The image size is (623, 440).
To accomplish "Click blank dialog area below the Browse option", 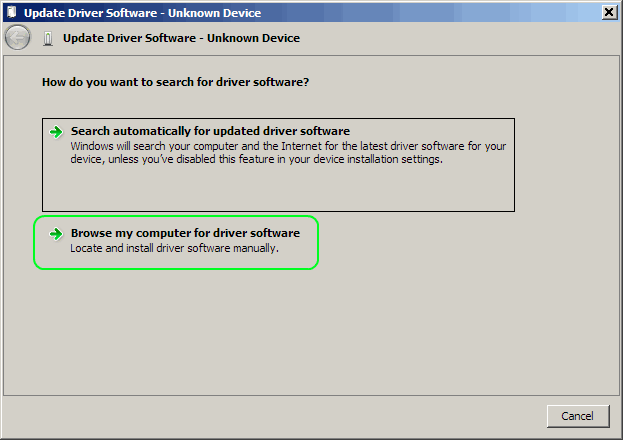I will tap(300, 330).
